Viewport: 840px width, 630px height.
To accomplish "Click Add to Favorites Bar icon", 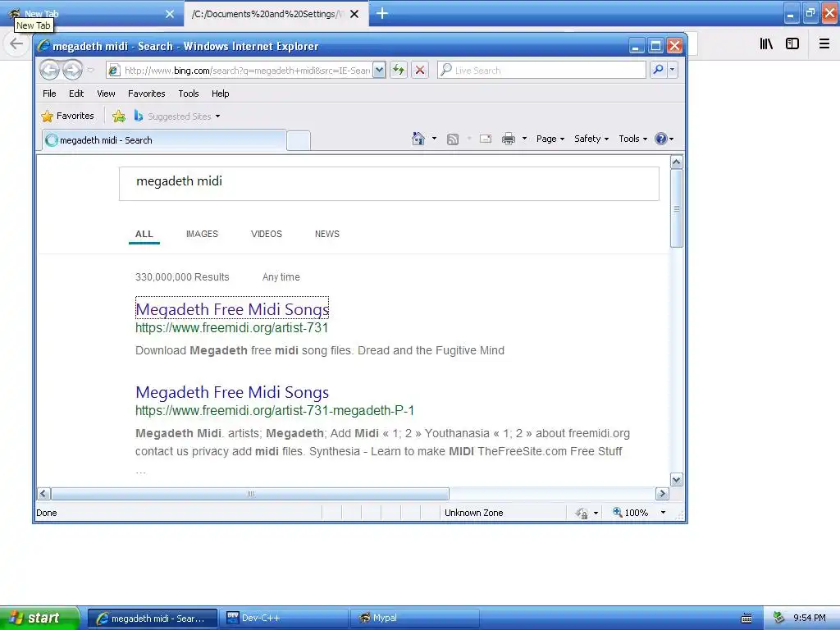I will (x=119, y=116).
